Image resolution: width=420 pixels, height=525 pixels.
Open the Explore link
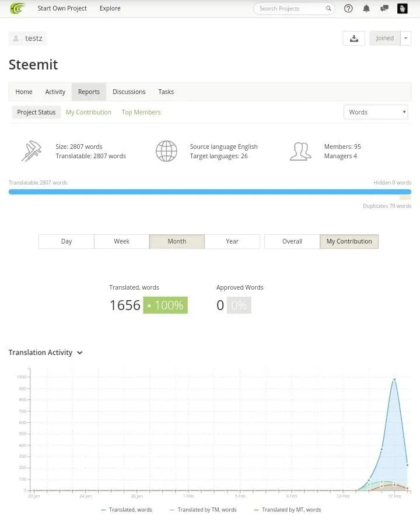pyautogui.click(x=110, y=8)
